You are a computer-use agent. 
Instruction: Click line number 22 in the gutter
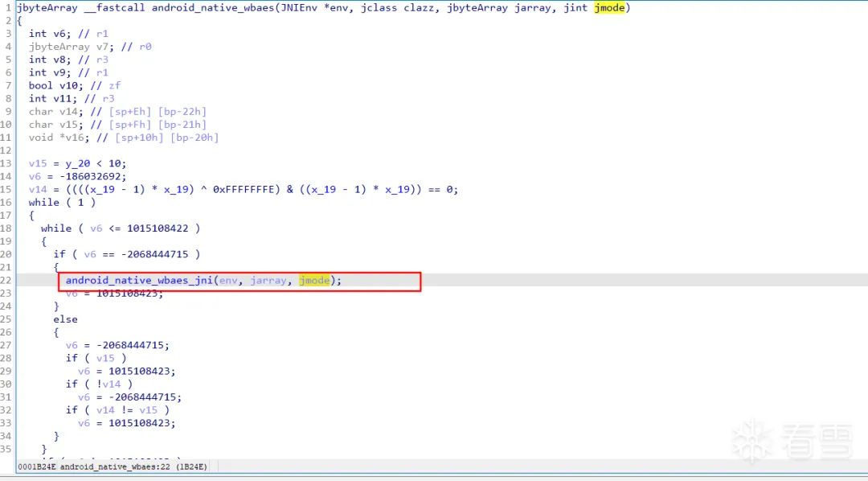tap(8, 281)
